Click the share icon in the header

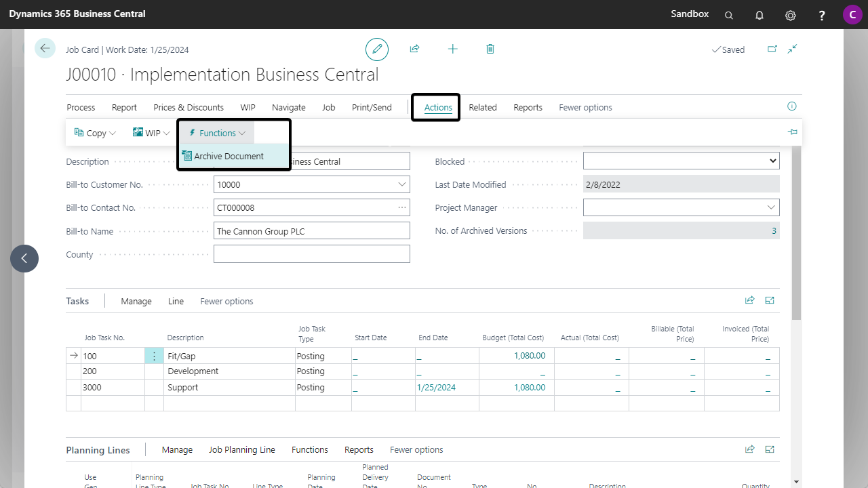[414, 49]
